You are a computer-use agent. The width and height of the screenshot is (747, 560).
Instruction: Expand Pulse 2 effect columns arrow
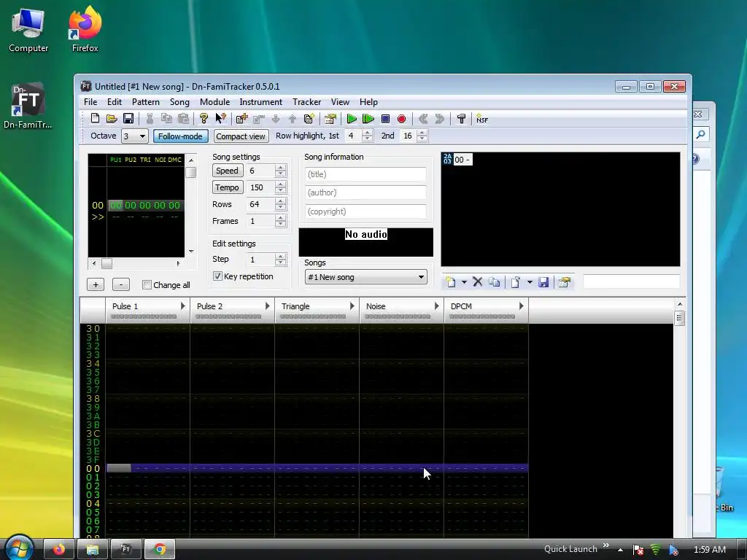pyautogui.click(x=268, y=306)
